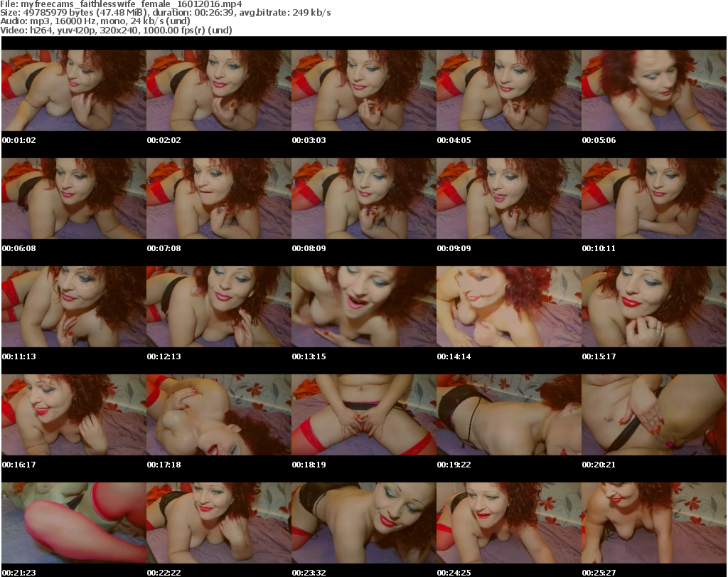Click the file name header line
The image size is (728, 577).
pyautogui.click(x=121, y=4)
